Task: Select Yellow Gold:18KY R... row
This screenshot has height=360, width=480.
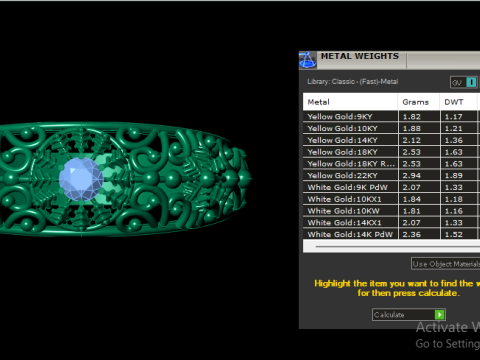Action: coord(391,164)
